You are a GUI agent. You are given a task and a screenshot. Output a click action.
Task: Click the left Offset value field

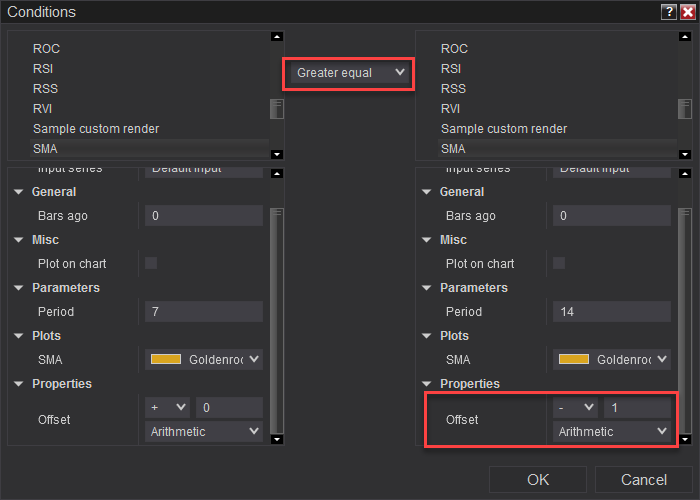(229, 408)
